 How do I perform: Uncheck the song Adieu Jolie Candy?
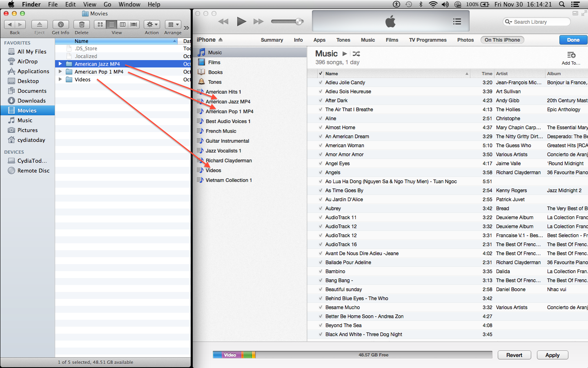(321, 82)
